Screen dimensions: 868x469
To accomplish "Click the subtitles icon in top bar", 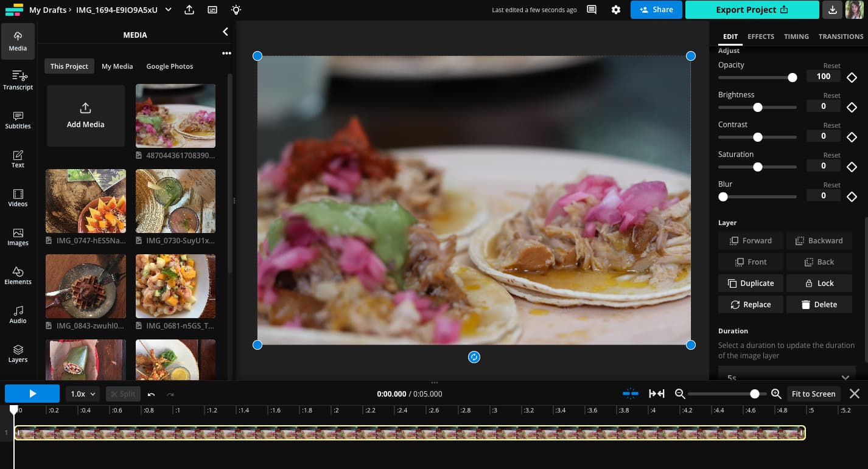I will (212, 10).
